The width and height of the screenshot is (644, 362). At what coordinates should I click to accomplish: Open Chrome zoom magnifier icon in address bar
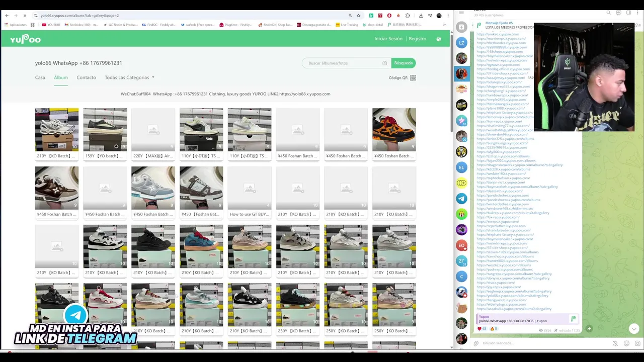coord(350,16)
